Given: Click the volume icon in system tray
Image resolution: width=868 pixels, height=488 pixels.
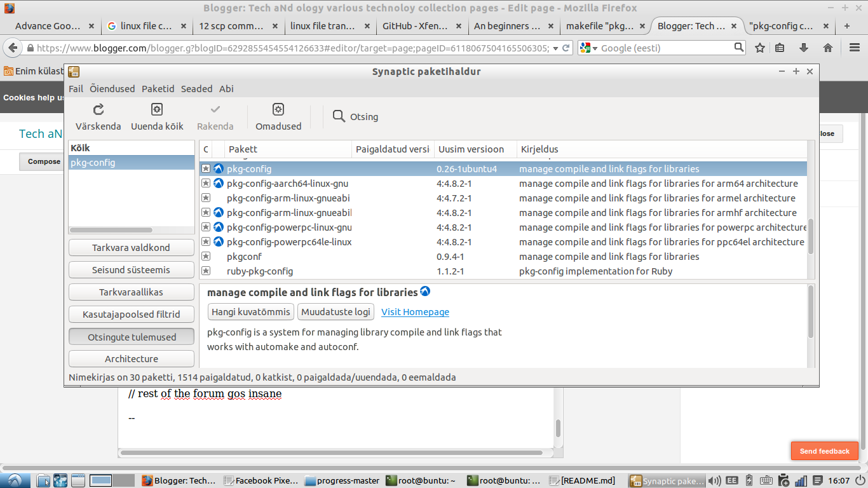Looking at the screenshot, I should tap(715, 481).
